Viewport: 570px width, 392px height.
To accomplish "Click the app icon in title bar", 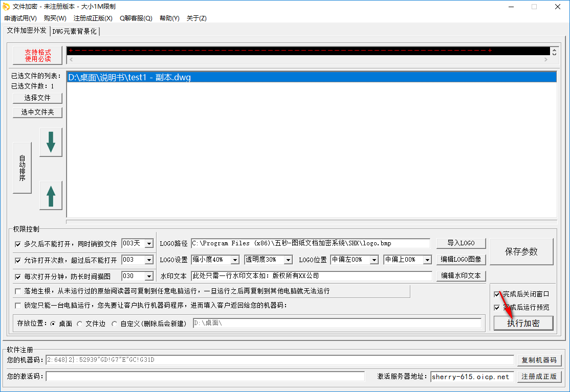I will point(6,7).
